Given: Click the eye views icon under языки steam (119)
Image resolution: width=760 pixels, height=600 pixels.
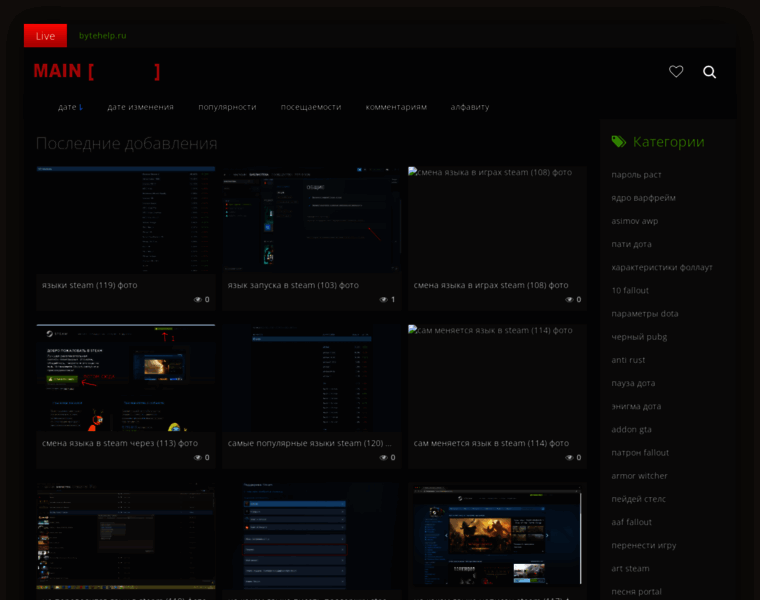Looking at the screenshot, I should coord(197,300).
